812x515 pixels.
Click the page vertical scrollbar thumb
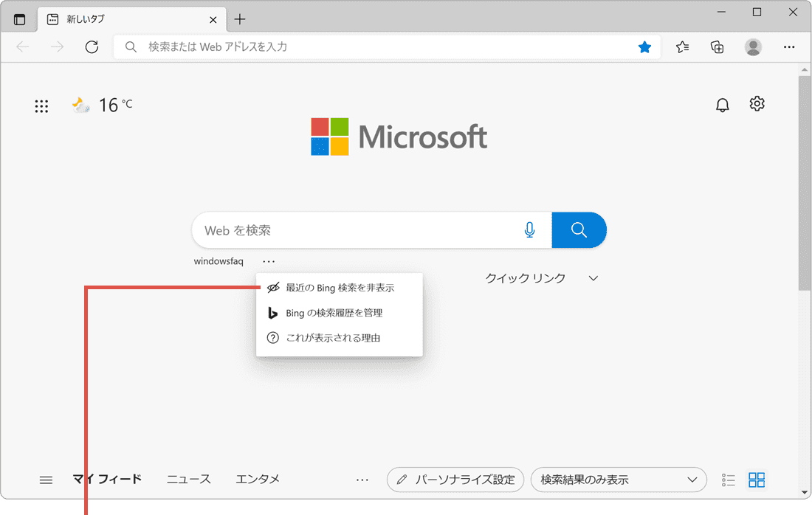coord(804,184)
